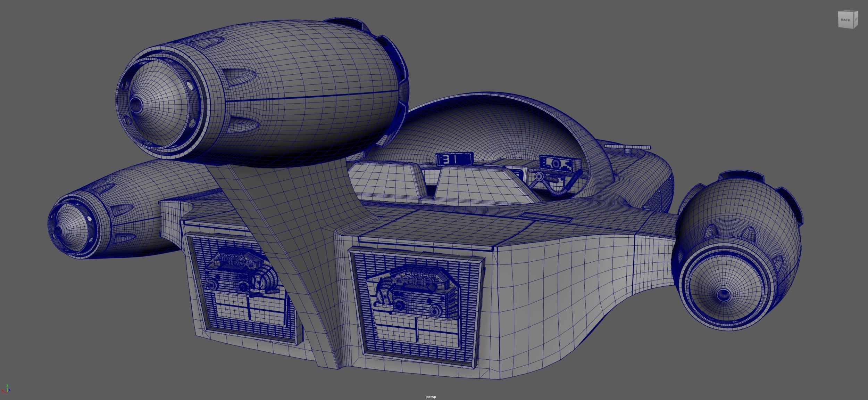Click the 'persp' camera label
The image size is (868, 400).
(x=431, y=397)
